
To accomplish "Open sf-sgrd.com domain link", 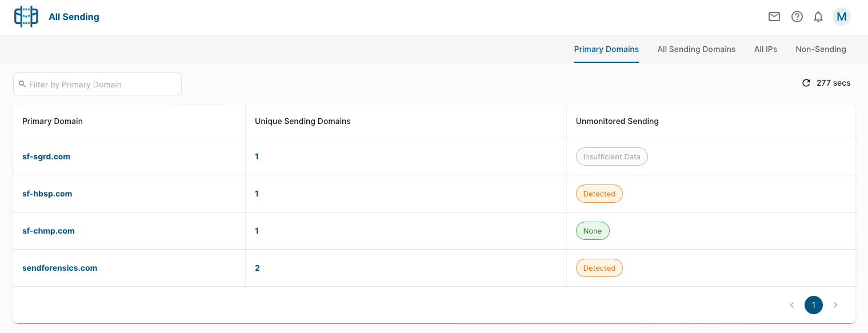I will 46,157.
